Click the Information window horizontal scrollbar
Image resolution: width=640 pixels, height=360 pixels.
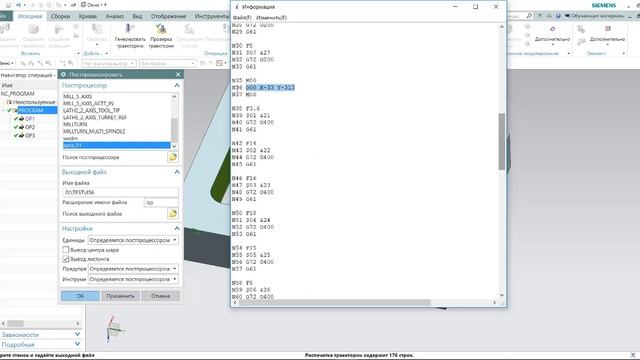coord(335,302)
